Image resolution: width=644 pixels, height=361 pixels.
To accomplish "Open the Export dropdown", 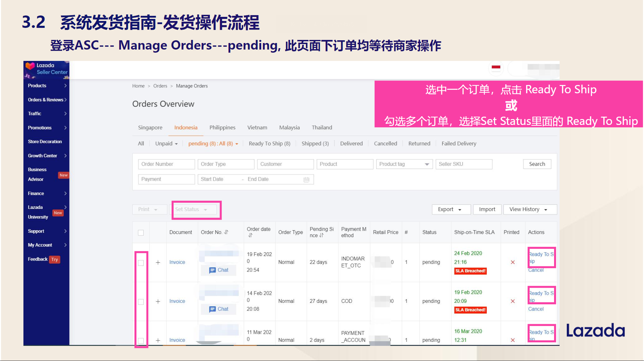I will pos(451,209).
